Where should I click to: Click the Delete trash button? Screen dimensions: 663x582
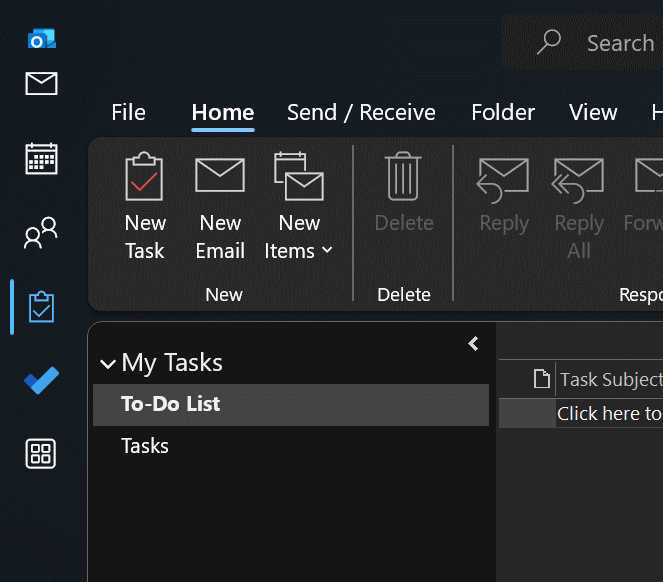click(x=404, y=192)
